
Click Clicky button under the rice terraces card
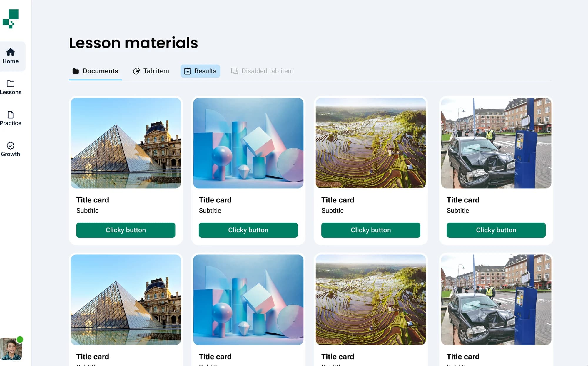[x=371, y=230]
